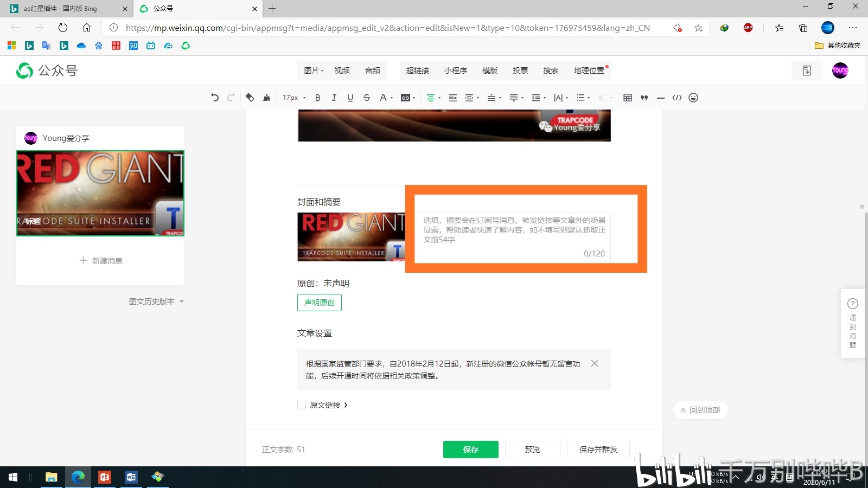Open the 投票 menu item
Screen dimensions: 868x488
tap(520, 70)
